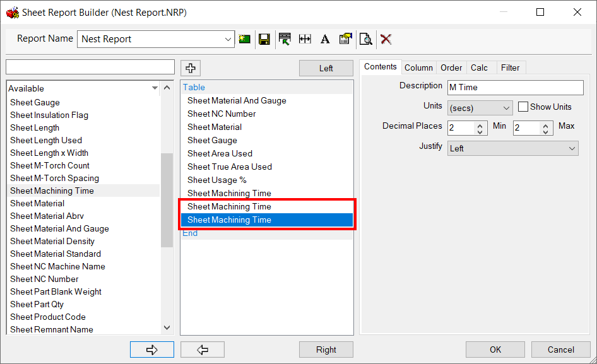Save the Nest Report with the floppy disk icon
The height and width of the screenshot is (364, 597).
(x=264, y=38)
